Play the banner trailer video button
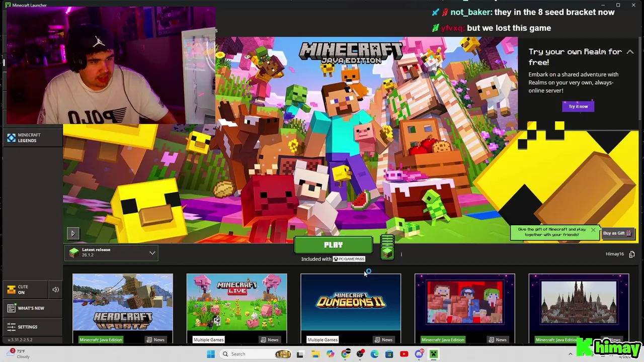644x362 pixels. 73,233
